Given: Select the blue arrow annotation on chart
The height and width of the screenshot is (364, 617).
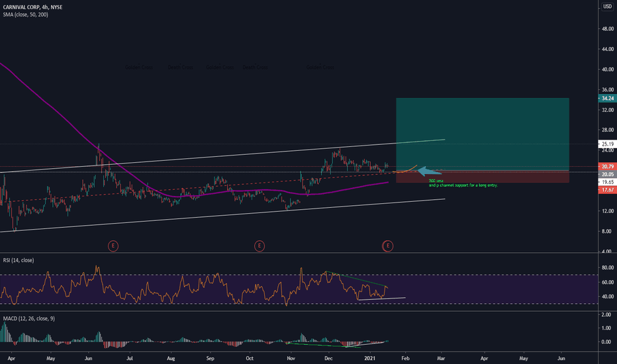Looking at the screenshot, I should [x=429, y=171].
